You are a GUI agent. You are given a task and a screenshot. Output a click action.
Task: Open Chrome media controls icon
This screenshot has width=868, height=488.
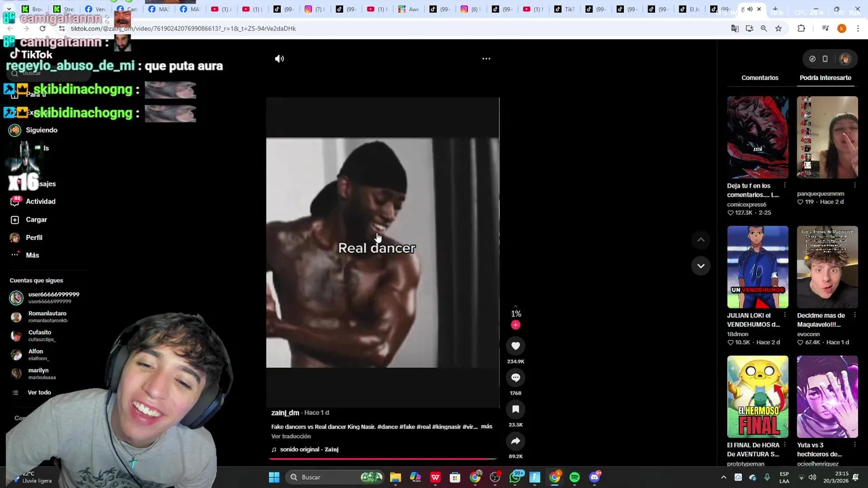[825, 28]
